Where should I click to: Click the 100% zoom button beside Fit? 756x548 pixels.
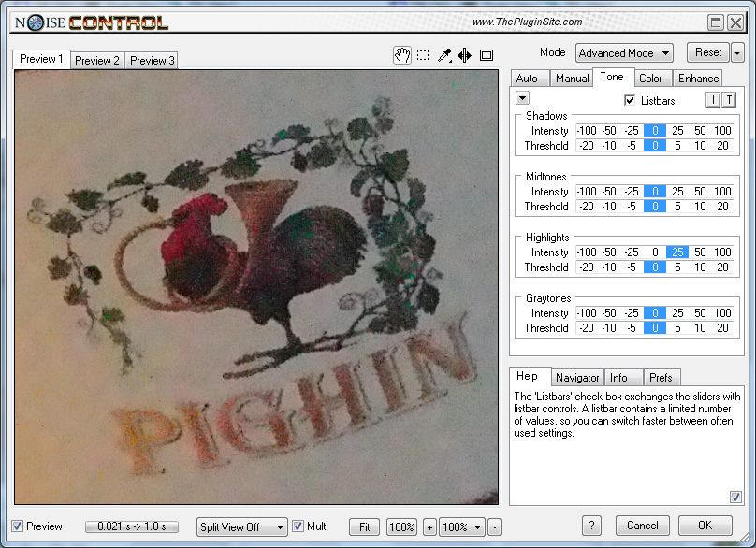tap(402, 526)
